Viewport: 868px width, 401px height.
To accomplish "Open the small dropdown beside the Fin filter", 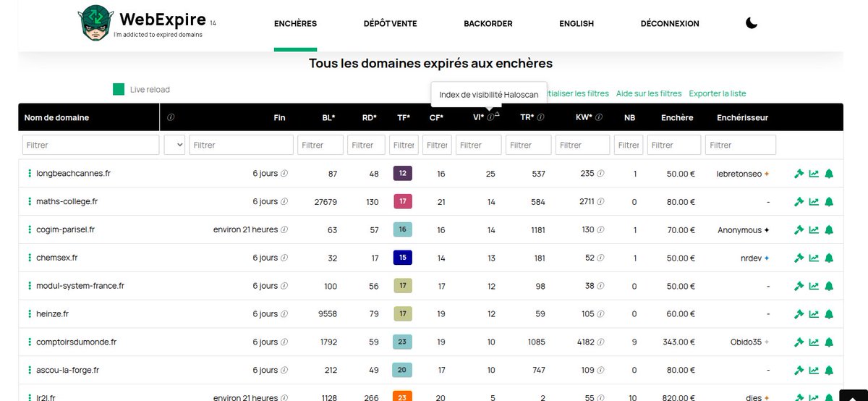I will pos(175,145).
